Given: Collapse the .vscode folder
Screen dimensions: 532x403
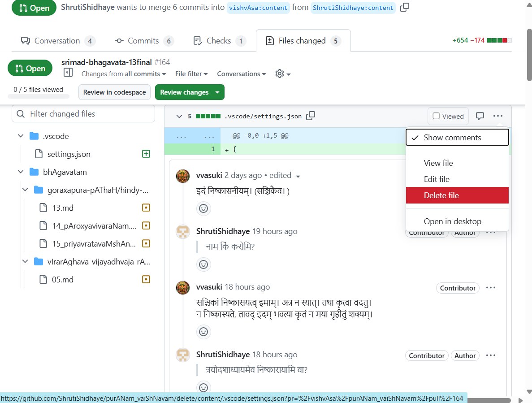Looking at the screenshot, I should [x=21, y=136].
